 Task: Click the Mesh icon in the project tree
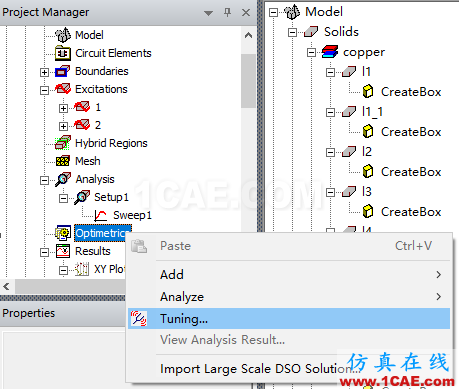coord(63,161)
